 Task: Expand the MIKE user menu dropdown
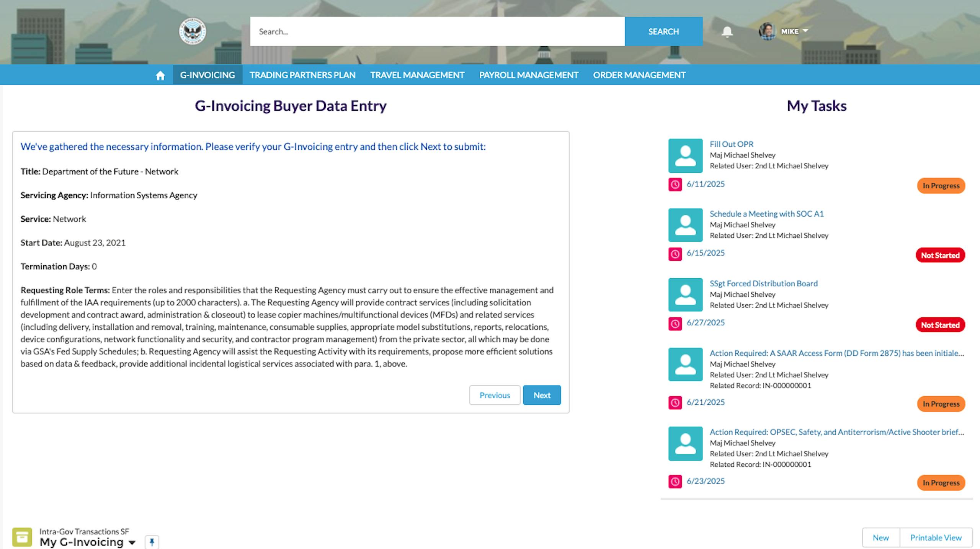point(805,31)
